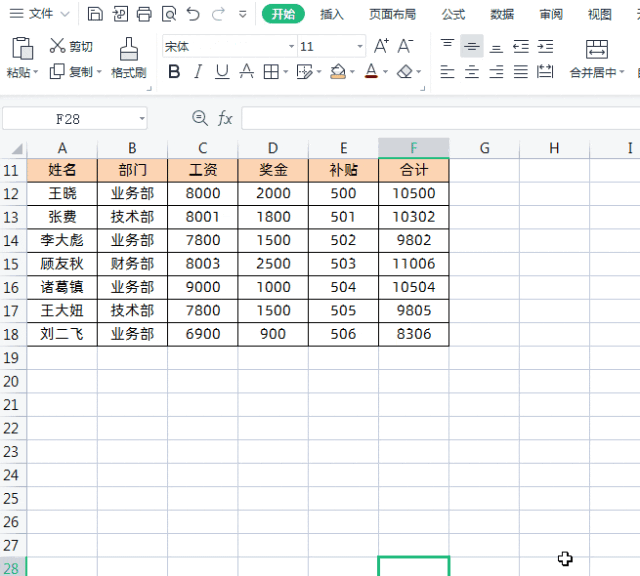Click cell with value 11006
The height and width of the screenshot is (576, 640).
(x=413, y=264)
